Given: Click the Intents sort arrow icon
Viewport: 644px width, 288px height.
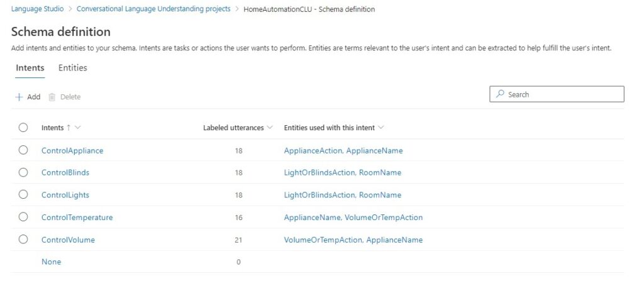Looking at the screenshot, I should point(69,128).
